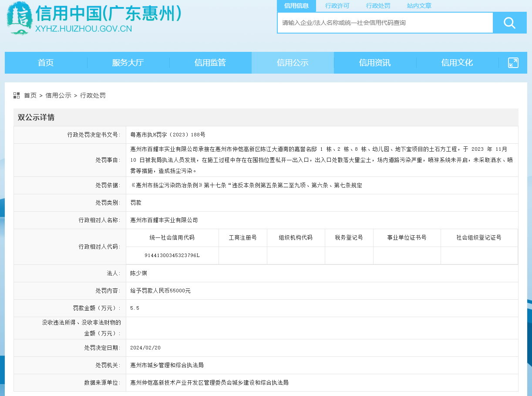Screen dimensions: 532x396
Task: Focus the enterprise name search field
Action: click(x=385, y=23)
